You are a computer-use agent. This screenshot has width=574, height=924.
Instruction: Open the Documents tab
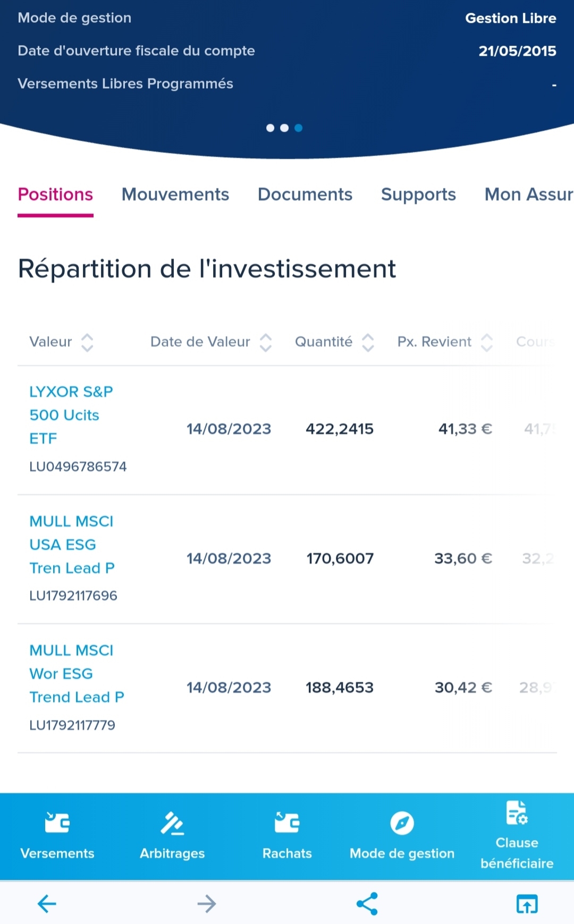(305, 194)
